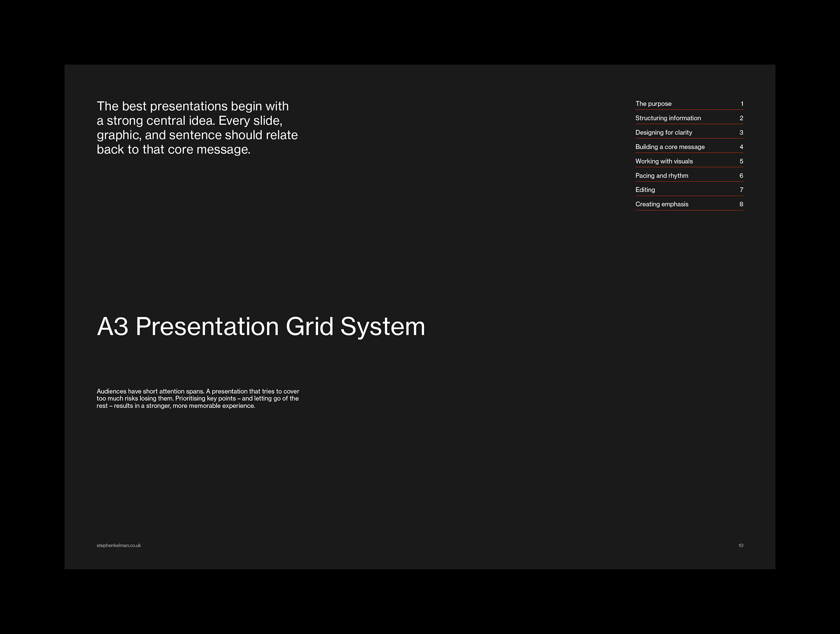Open 'Building a core message' entry

tap(670, 147)
